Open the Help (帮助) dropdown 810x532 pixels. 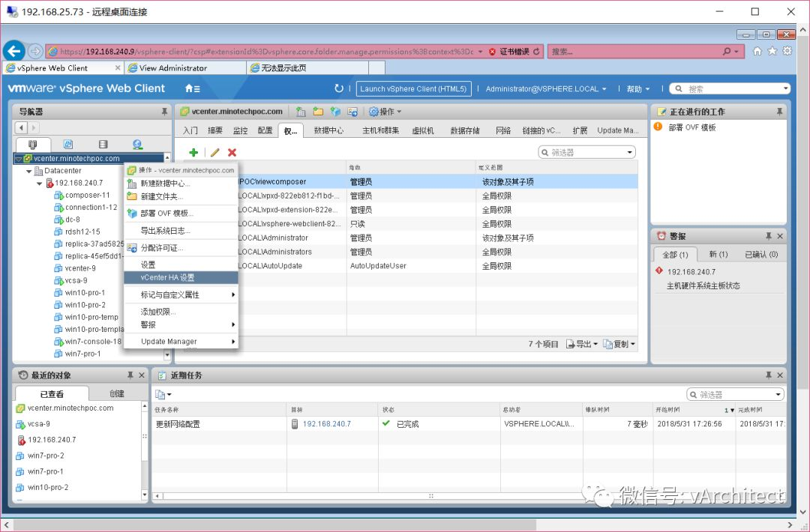(638, 88)
